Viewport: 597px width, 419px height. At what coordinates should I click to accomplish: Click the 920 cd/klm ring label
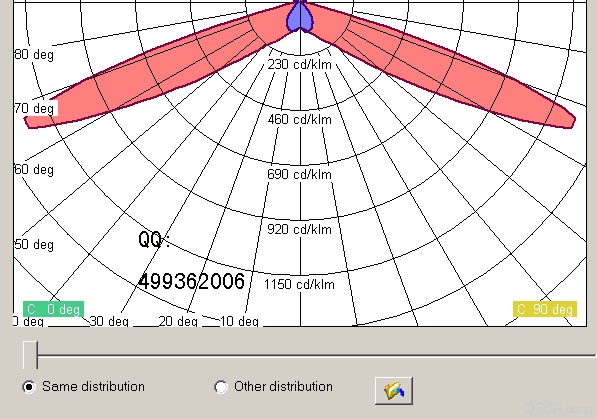point(300,229)
